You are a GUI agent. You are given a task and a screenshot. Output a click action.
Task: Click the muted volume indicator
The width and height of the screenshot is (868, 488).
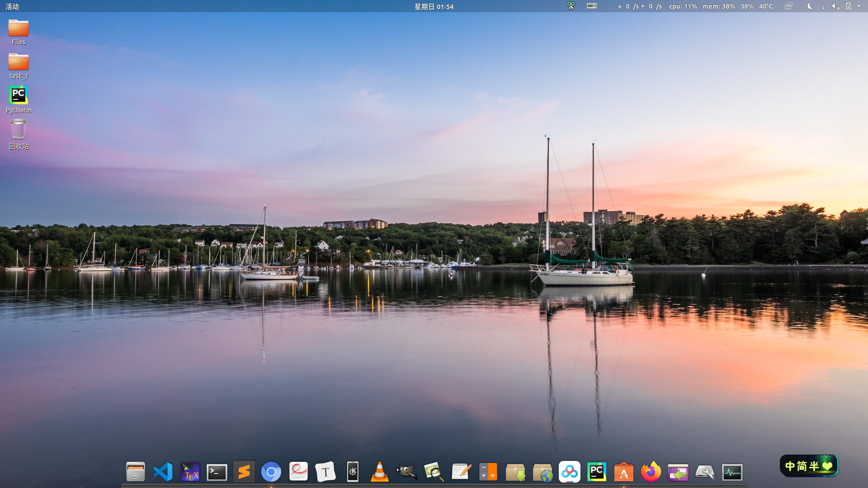click(x=835, y=6)
